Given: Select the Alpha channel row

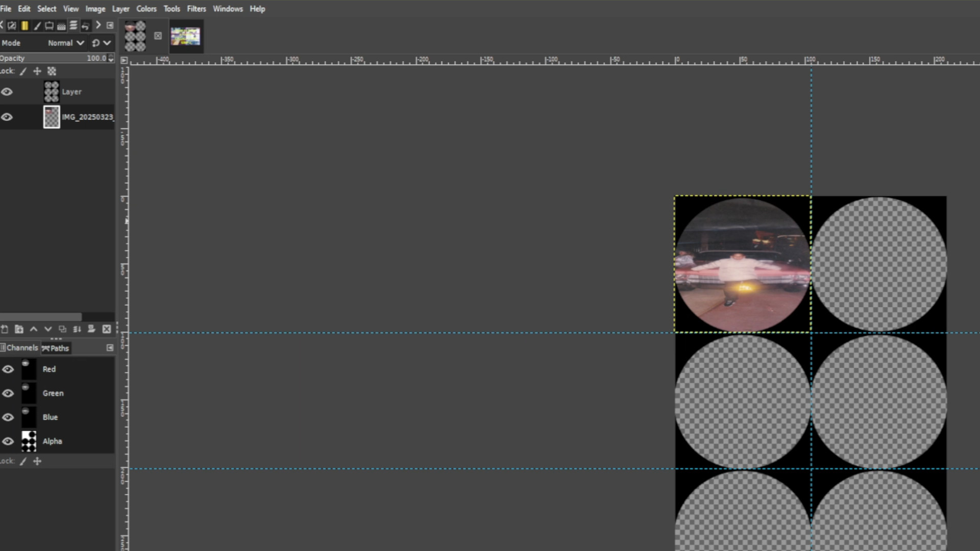Looking at the screenshot, I should [x=57, y=441].
